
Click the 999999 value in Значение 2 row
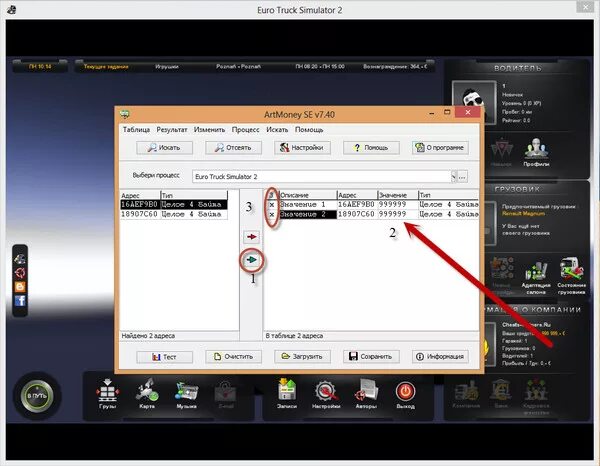coord(397,214)
